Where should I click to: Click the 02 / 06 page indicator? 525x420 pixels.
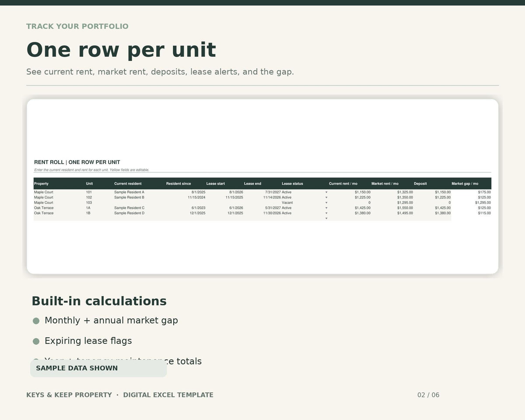428,395
